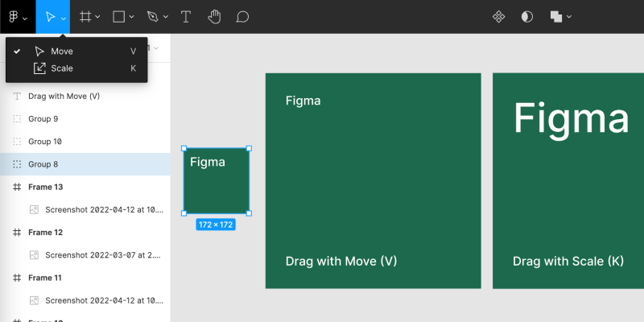Click the frame icon beside Frame 13
The width and height of the screenshot is (644, 322).
[17, 187]
